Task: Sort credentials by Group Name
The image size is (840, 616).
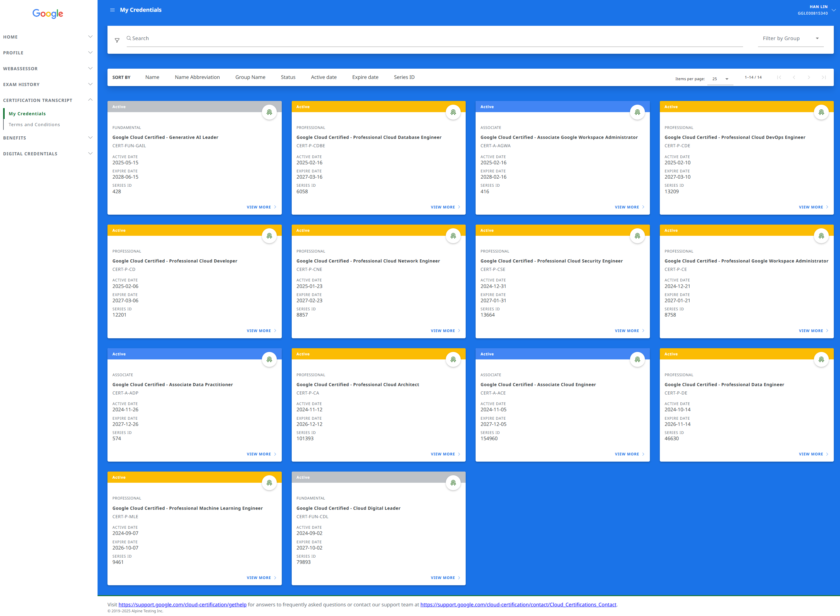Action: tap(250, 77)
